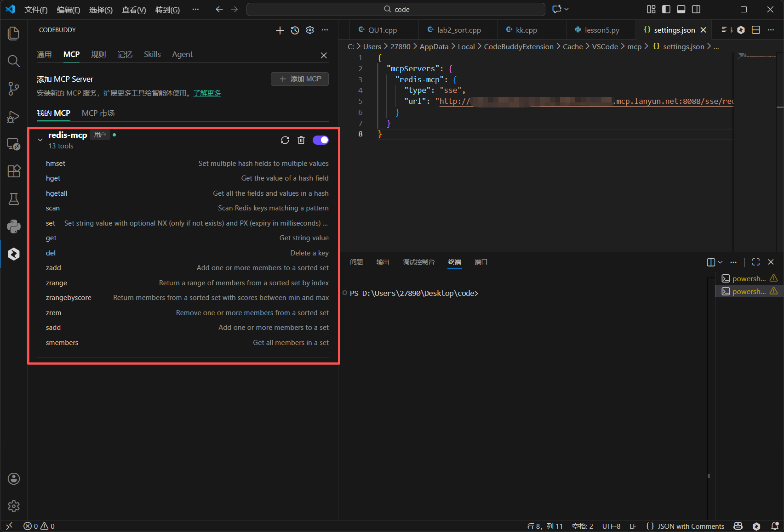Click the 添加 MCP button
The height and width of the screenshot is (532, 784).
[x=300, y=79]
